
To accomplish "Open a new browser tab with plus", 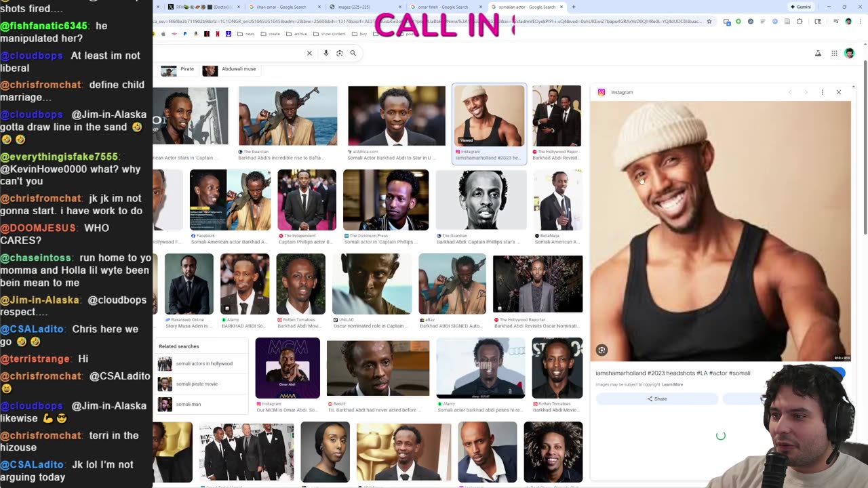I will point(573,7).
